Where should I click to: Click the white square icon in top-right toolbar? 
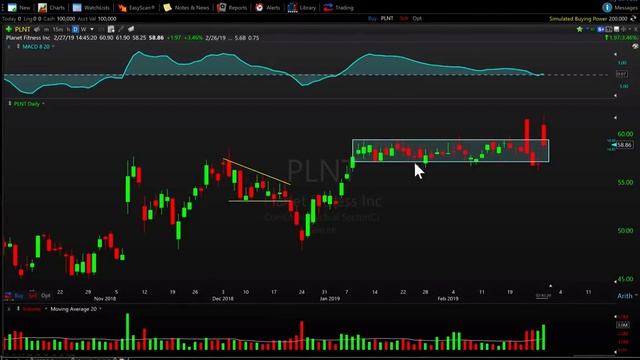[x=616, y=29]
